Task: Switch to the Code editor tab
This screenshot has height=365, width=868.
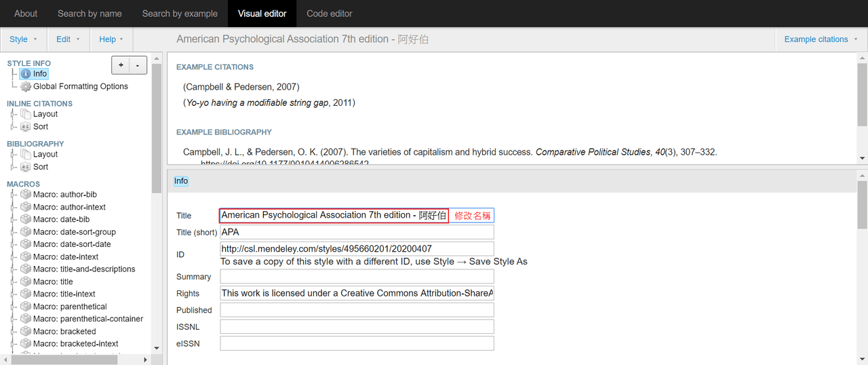Action: [330, 14]
